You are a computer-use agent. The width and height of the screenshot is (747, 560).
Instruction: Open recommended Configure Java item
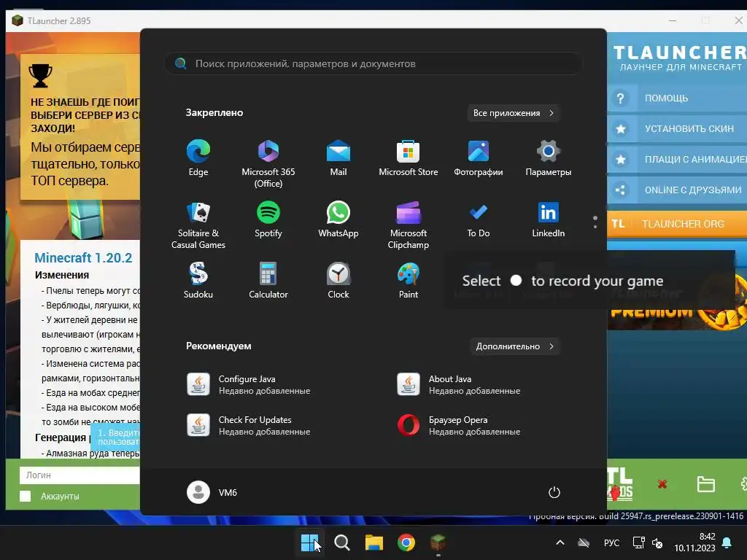pos(249,384)
